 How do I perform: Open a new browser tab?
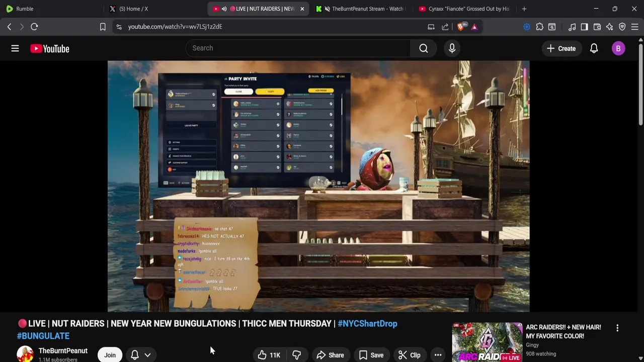pos(524,9)
